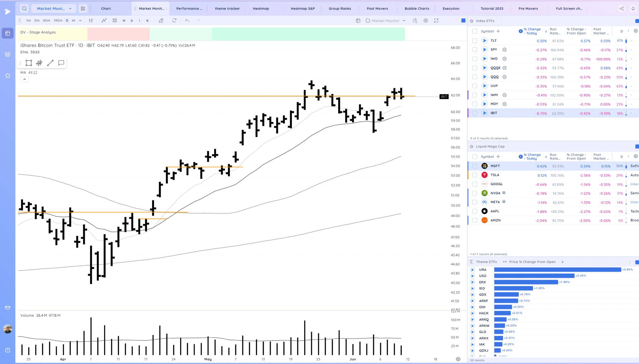Check the SPY row checkbox
This screenshot has width=639, height=364.
475,50
